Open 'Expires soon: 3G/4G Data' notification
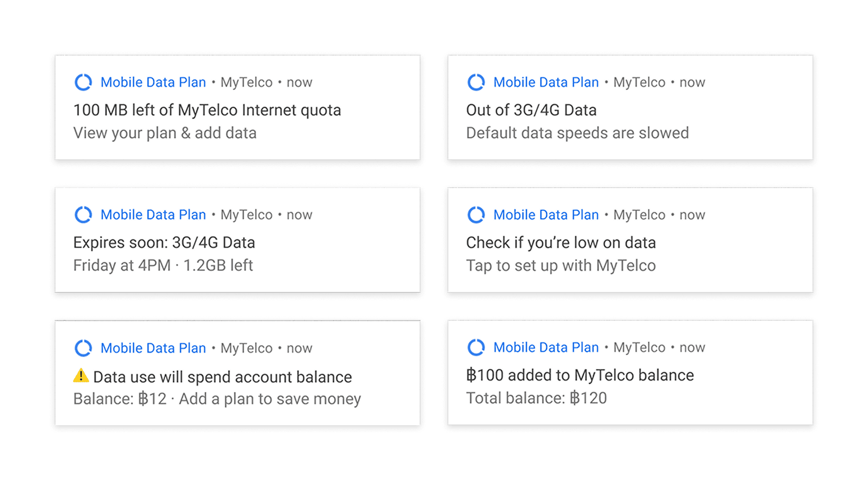 point(164,243)
